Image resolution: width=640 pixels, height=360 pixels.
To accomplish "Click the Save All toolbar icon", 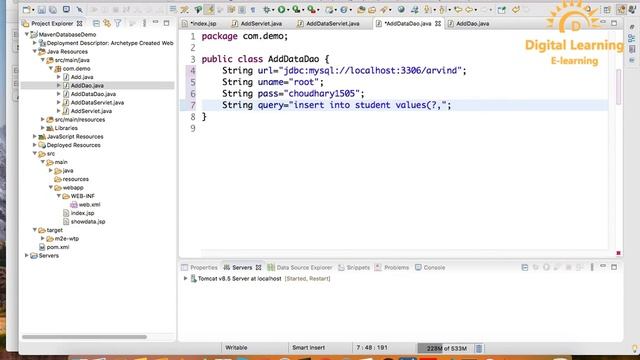I will click(53, 9).
